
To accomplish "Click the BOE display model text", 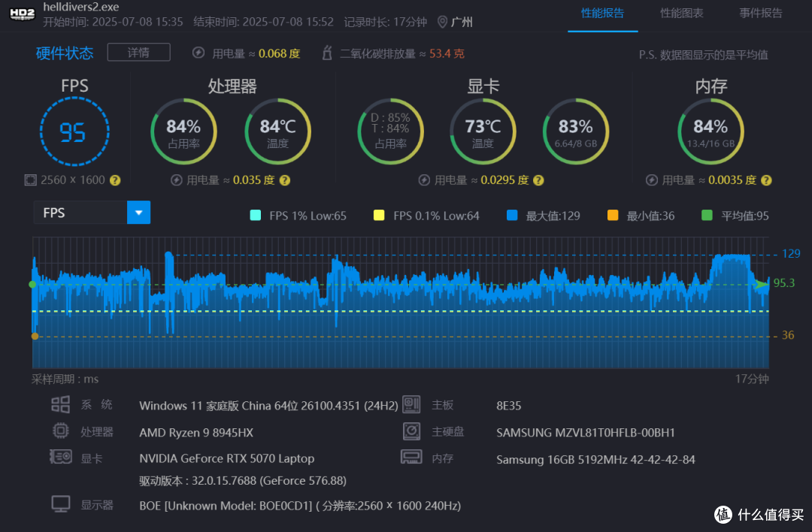I will click(x=300, y=506).
